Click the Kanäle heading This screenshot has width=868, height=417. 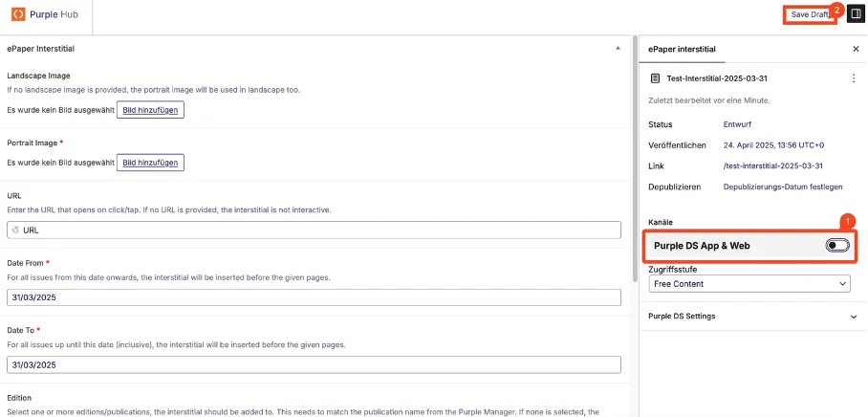[661, 222]
